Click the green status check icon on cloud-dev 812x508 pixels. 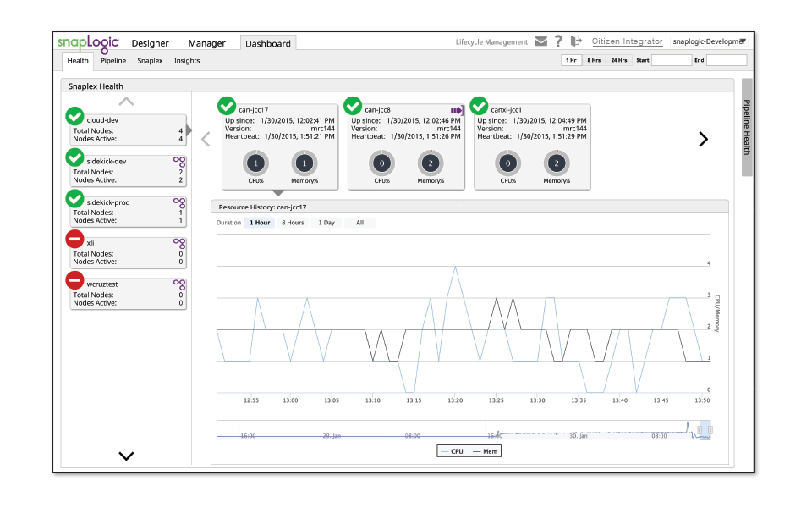75,116
